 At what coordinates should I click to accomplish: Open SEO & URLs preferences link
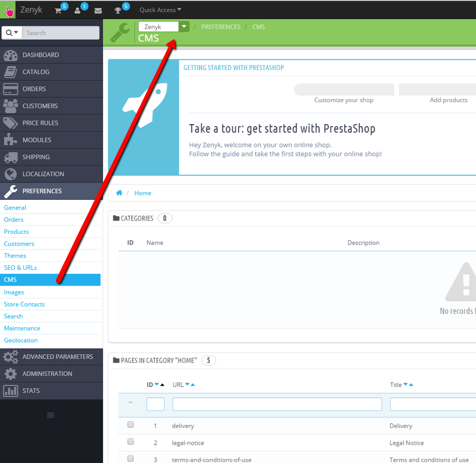(x=20, y=268)
